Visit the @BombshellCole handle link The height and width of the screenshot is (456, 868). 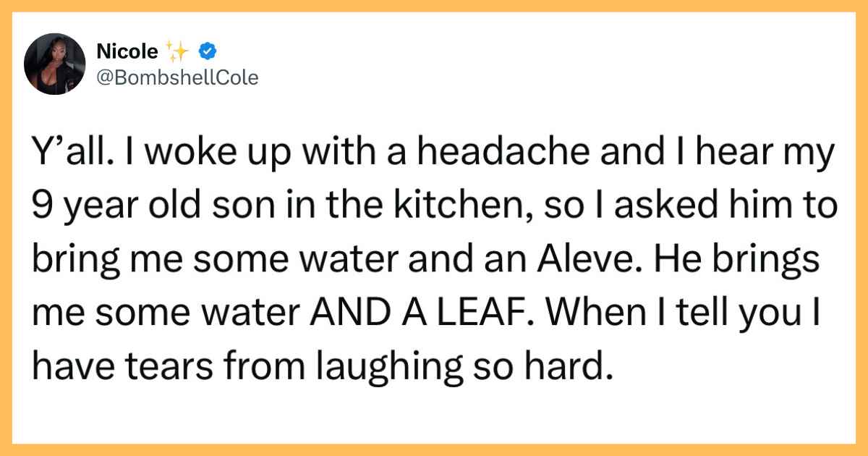click(176, 77)
